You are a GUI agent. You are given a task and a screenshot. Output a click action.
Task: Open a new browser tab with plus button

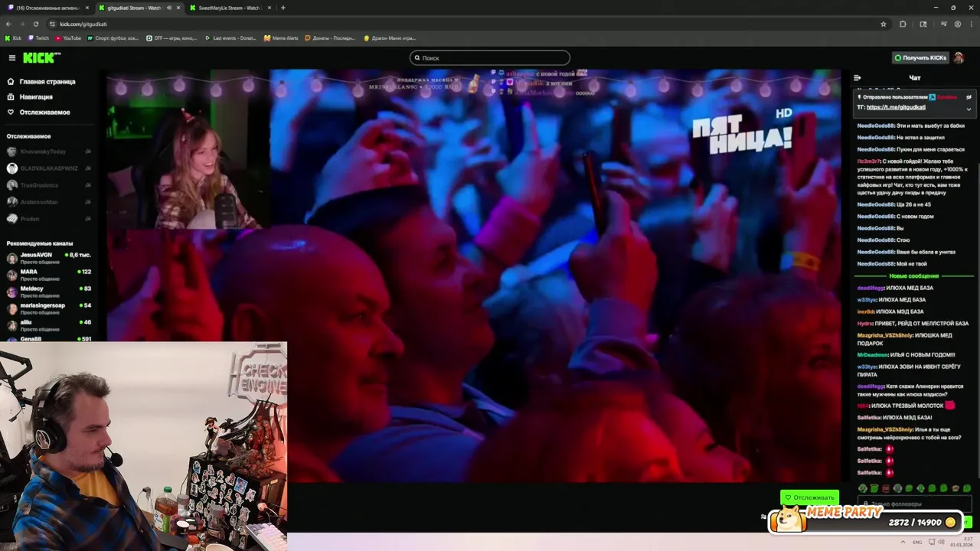(283, 8)
